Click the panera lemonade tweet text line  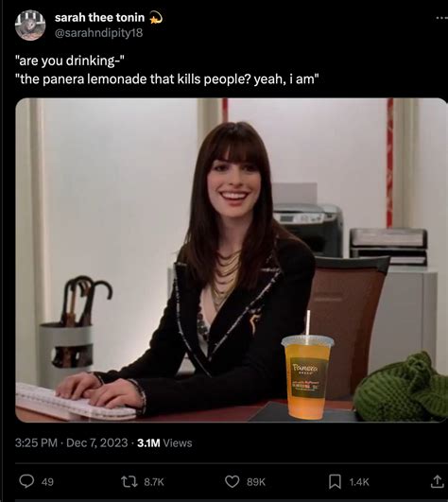167,78
